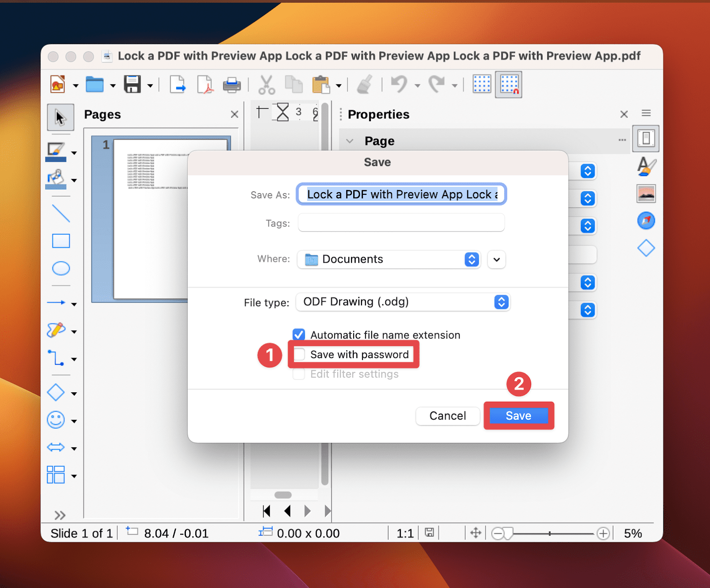Click the Paste clipboard icon
Image resolution: width=710 pixels, height=588 pixels.
coord(321,84)
